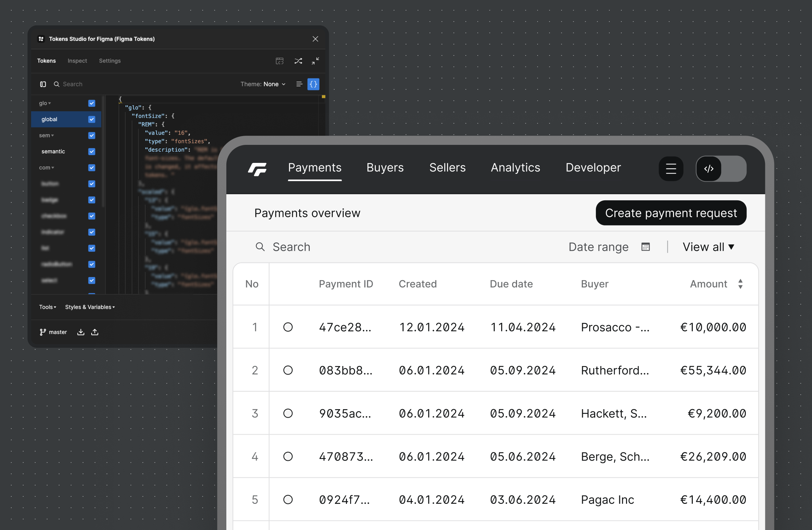This screenshot has width=812, height=530.
Task: Toggle the semantic token set checkbox
Action: click(x=92, y=152)
